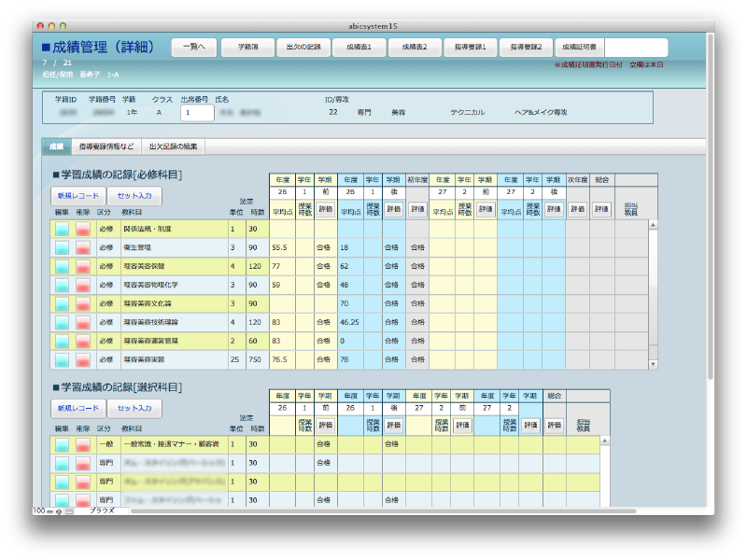
Task: Click the edit icon for 理容美容文化論 row
Action: [62, 303]
